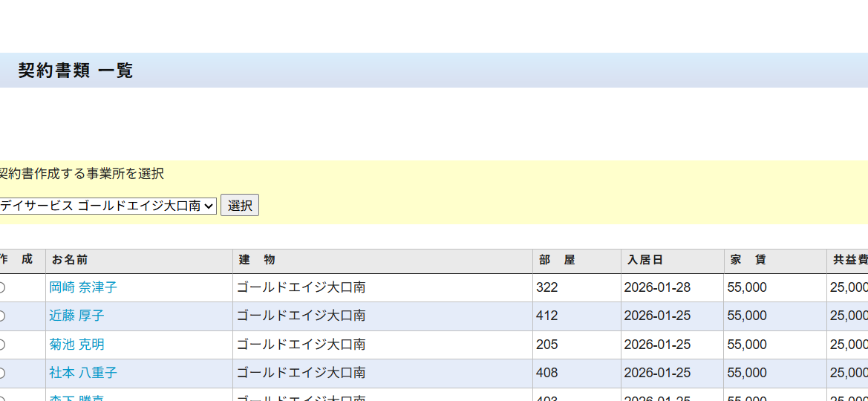The height and width of the screenshot is (401, 868).
Task: Pick the radio button beside 菊池 克明
Action: [x=2, y=345]
